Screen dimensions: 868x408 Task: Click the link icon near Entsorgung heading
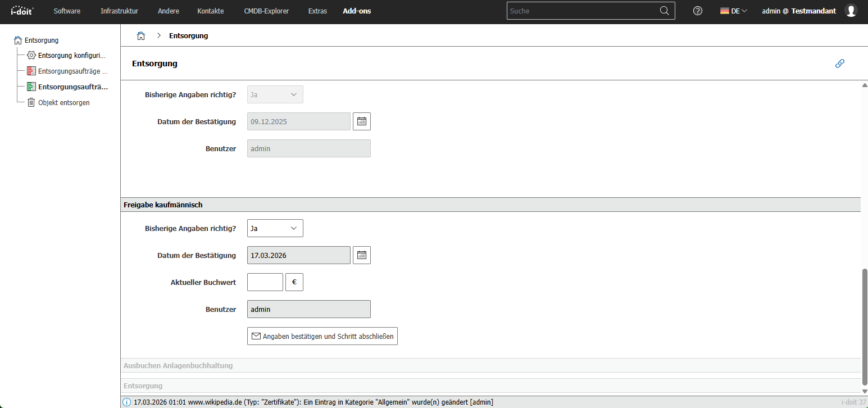[839, 64]
